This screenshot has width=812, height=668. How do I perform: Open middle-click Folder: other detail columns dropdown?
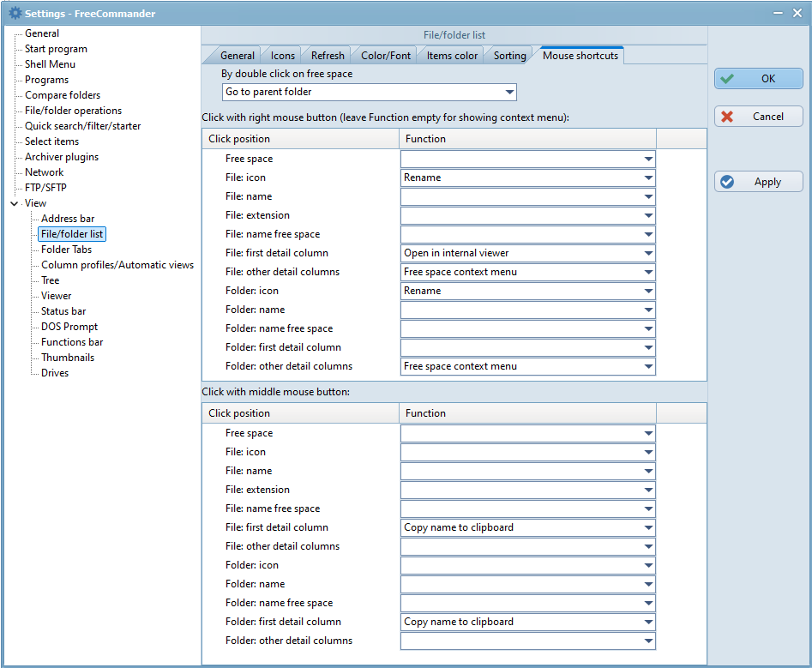527,641
